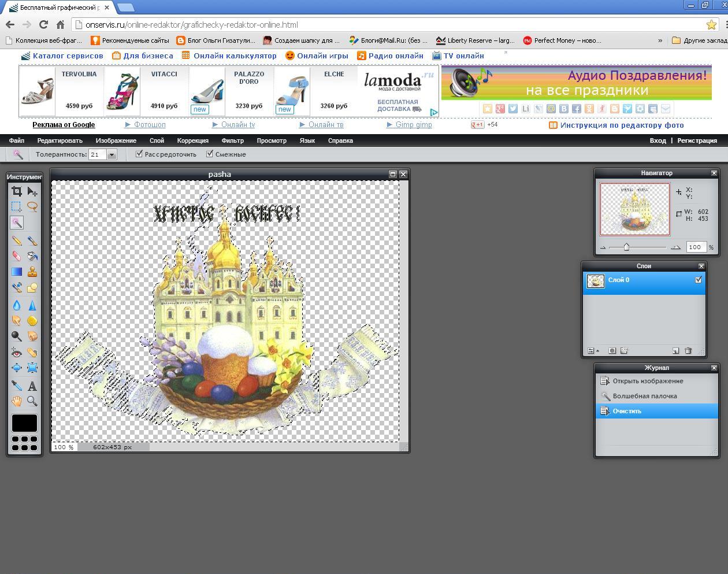Open the Коррекция menu
Image resolution: width=728 pixels, height=574 pixels.
tap(193, 140)
